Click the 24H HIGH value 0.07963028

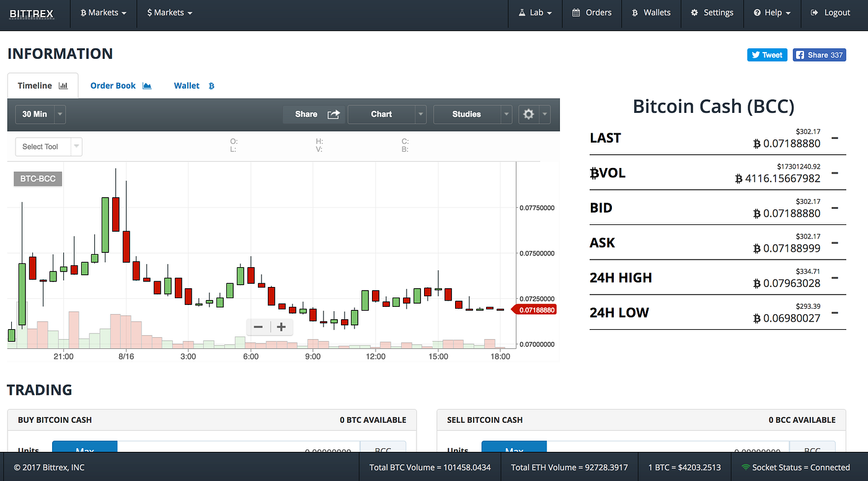pos(787,283)
